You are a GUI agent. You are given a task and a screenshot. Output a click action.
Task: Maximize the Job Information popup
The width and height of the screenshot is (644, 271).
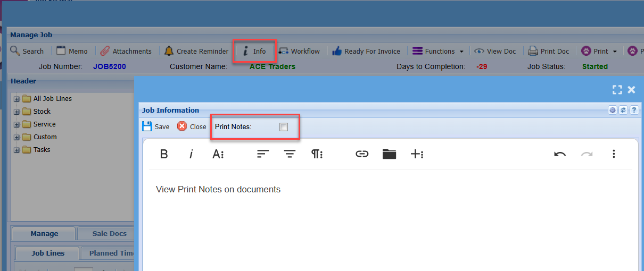click(617, 90)
